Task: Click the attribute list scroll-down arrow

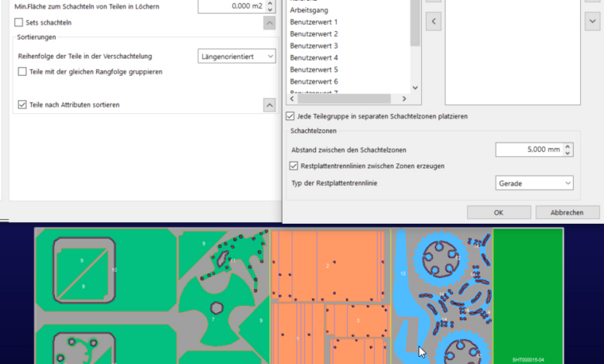Action: [415, 88]
